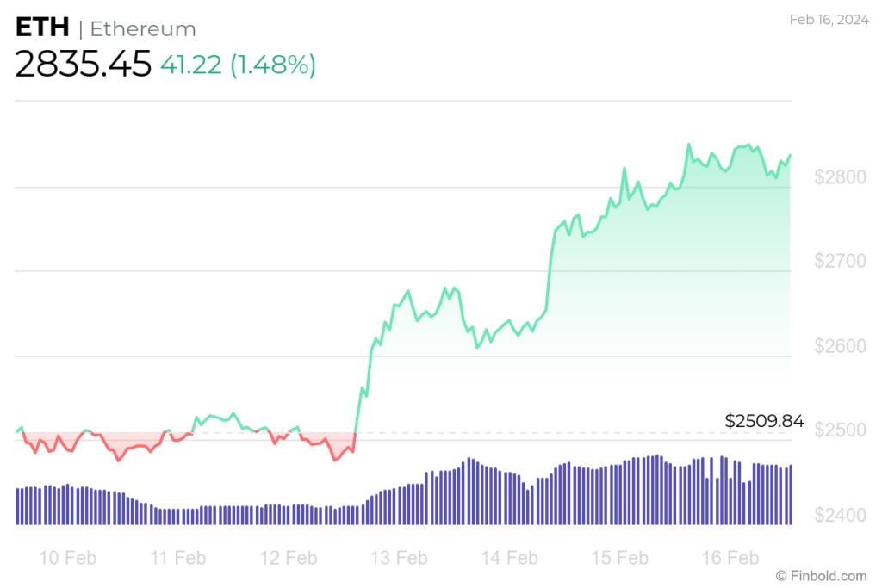
Task: Select the 16 Feb date marker
Action: [730, 558]
